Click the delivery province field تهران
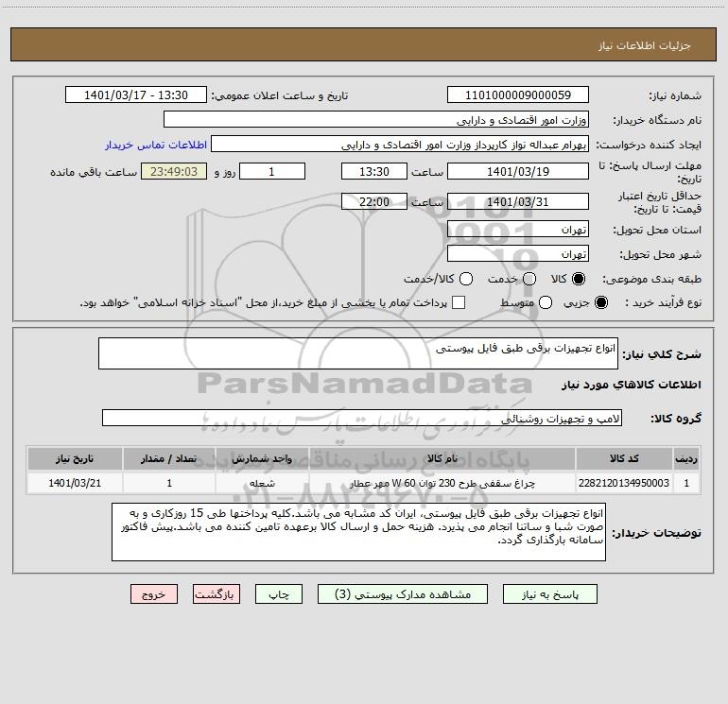The image size is (728, 704). point(518,229)
